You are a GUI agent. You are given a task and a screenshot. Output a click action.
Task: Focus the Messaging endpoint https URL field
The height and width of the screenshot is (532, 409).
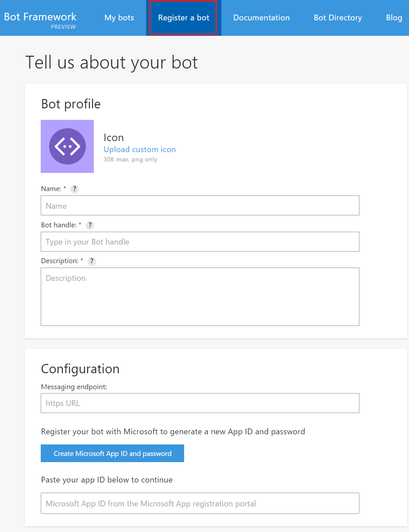(200, 403)
